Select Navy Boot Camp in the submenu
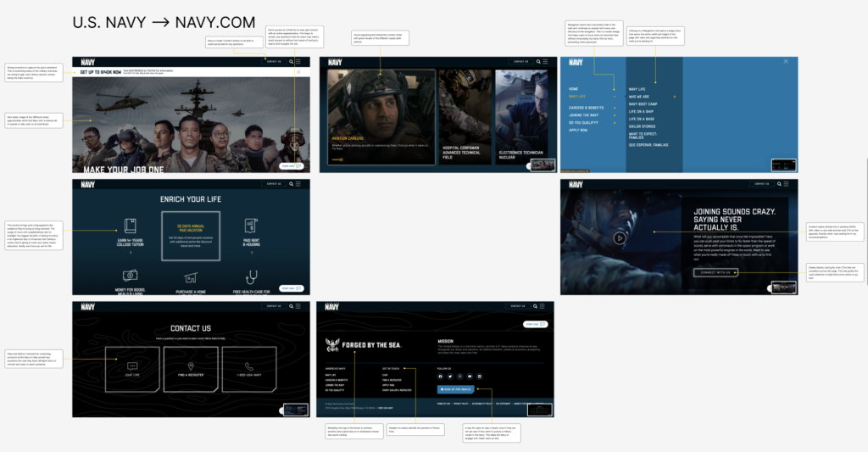The height and width of the screenshot is (452, 868). [x=643, y=104]
